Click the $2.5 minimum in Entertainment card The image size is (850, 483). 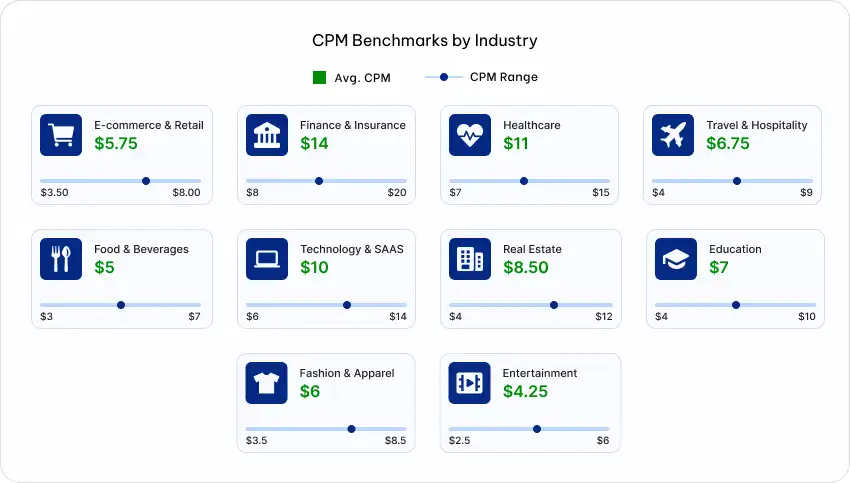tap(459, 441)
